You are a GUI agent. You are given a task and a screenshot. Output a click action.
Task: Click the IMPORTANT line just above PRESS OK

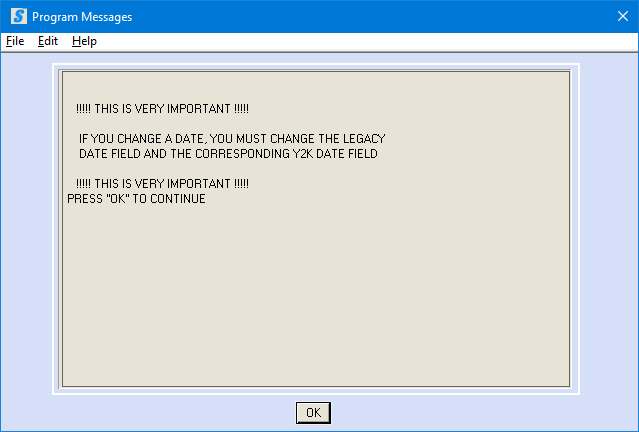point(162,184)
